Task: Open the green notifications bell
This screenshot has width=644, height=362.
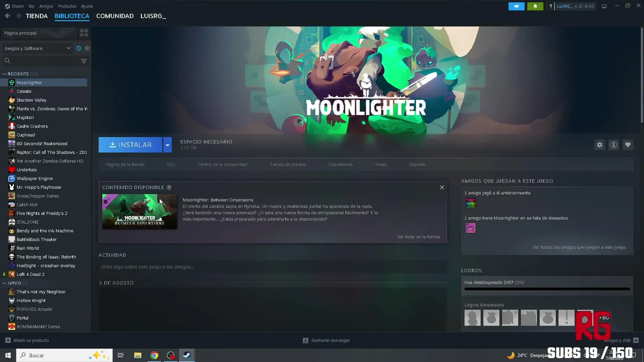Action: tap(535, 6)
